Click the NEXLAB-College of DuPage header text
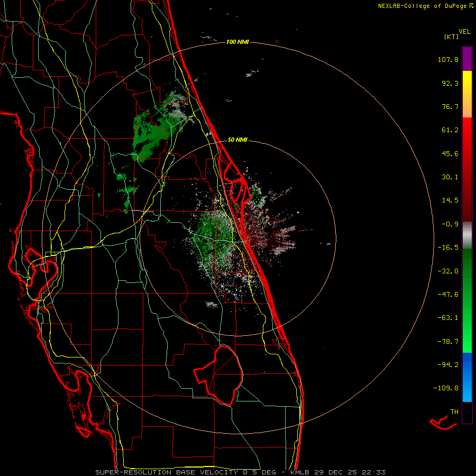Screen dimensions: 476x476 coord(423,6)
